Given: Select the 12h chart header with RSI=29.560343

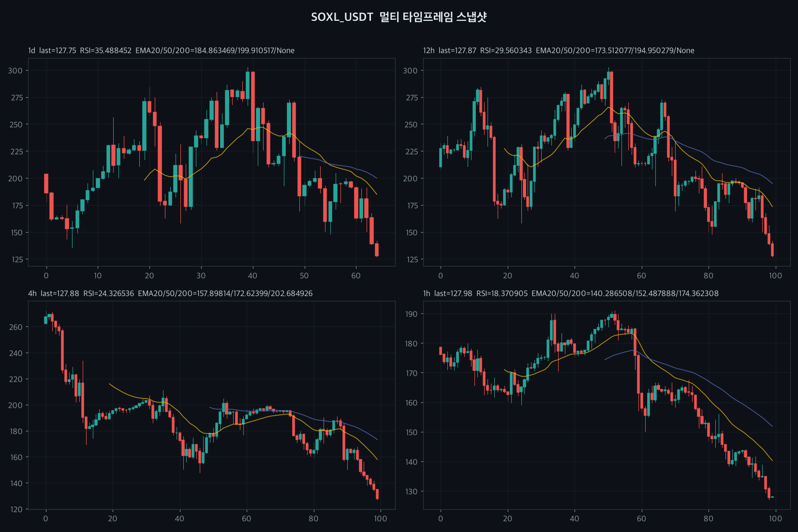Looking at the screenshot, I should click(x=559, y=50).
